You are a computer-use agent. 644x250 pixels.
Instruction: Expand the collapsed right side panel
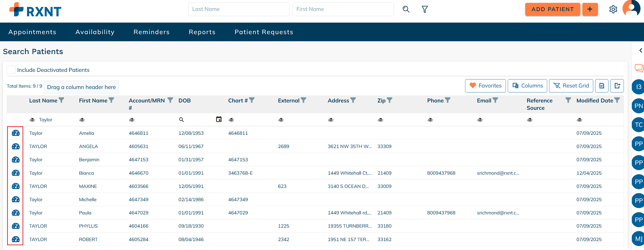[640, 50]
